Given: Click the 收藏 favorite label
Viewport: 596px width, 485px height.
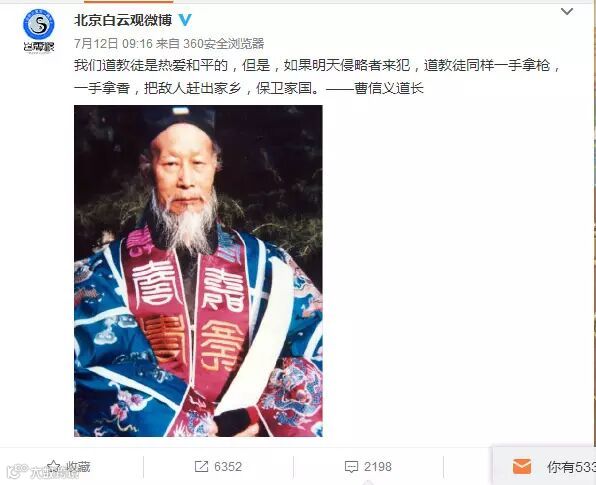Looking at the screenshot, I should pyautogui.click(x=79, y=466).
